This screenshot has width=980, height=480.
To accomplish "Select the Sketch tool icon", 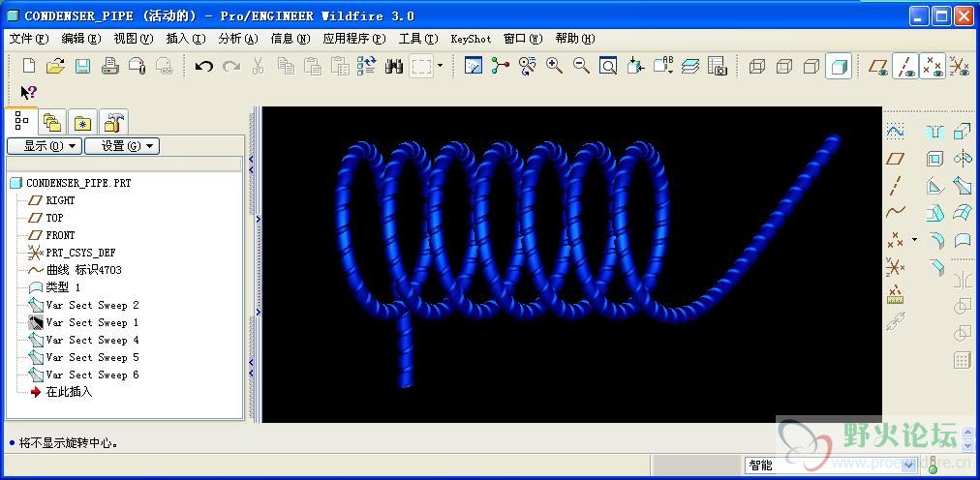I will (895, 132).
